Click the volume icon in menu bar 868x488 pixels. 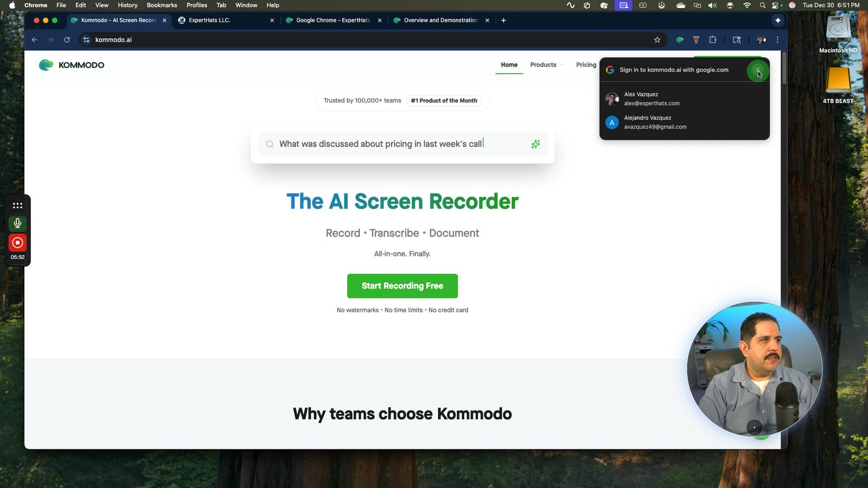712,5
